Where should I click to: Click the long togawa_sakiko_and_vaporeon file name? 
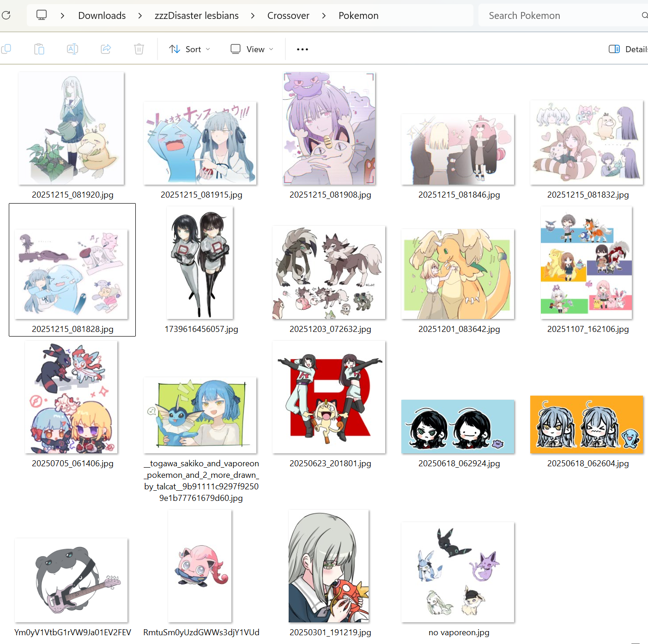tap(201, 481)
